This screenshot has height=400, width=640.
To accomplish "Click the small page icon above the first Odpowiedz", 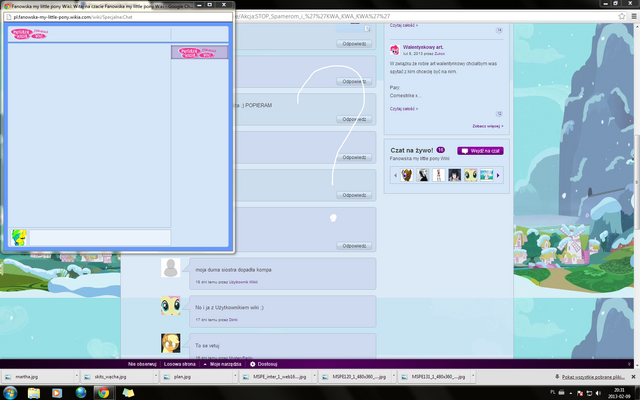I will pos(367,29).
